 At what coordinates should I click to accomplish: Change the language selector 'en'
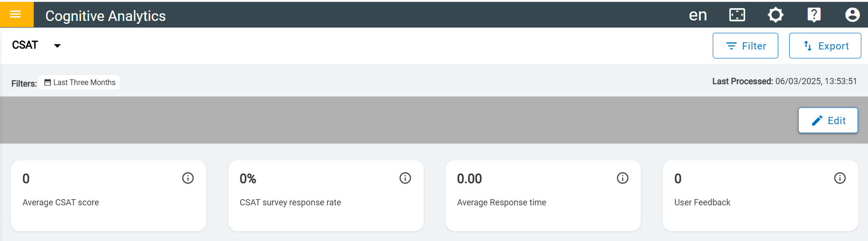[698, 15]
